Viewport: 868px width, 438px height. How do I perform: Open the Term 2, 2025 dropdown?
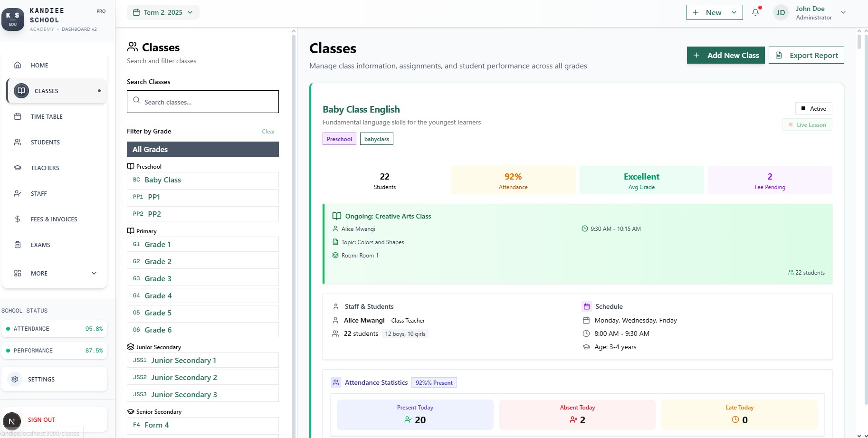click(x=163, y=12)
